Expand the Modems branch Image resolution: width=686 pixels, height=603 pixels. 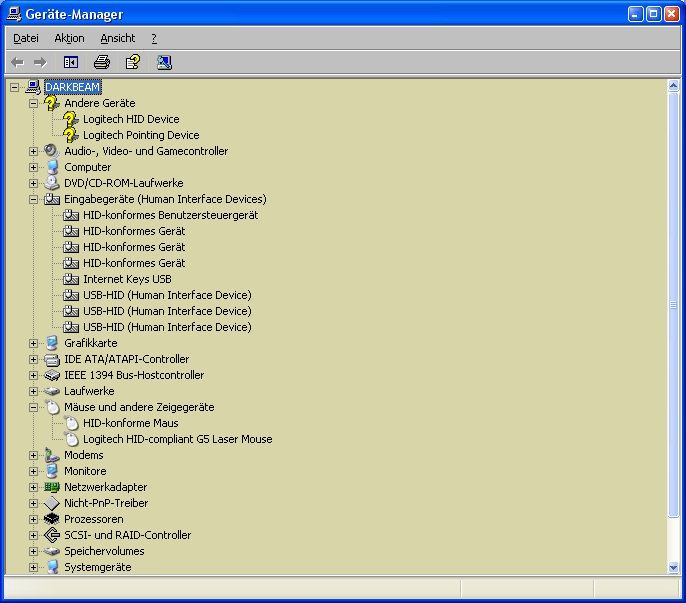tap(33, 456)
